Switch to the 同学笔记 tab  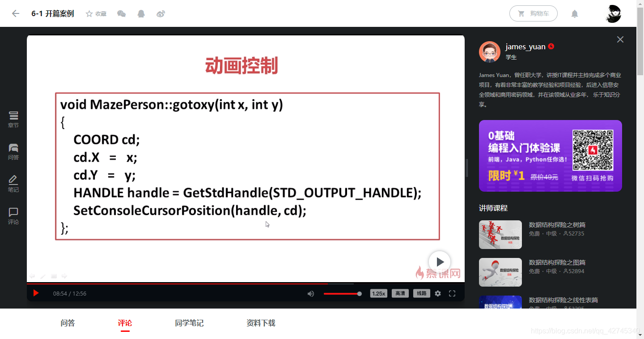tap(189, 323)
